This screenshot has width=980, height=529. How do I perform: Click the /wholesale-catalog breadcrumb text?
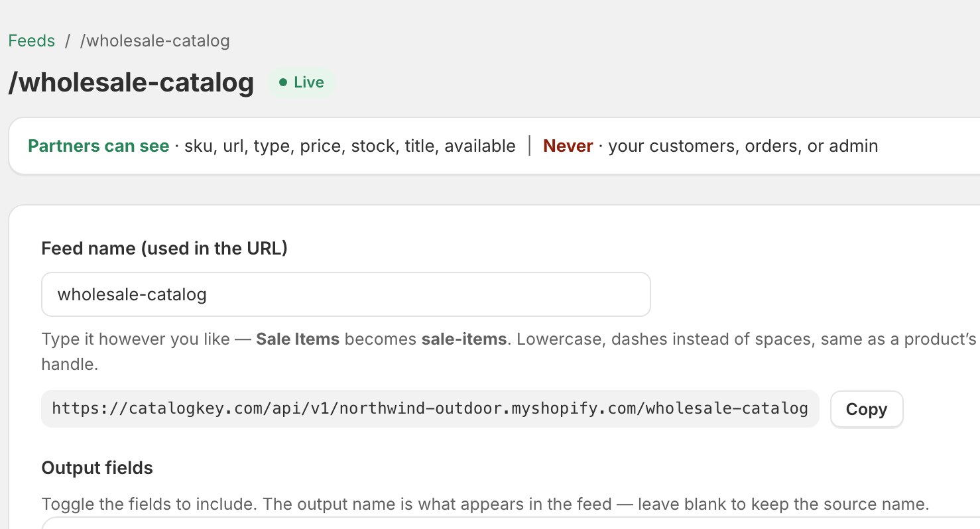tap(154, 41)
